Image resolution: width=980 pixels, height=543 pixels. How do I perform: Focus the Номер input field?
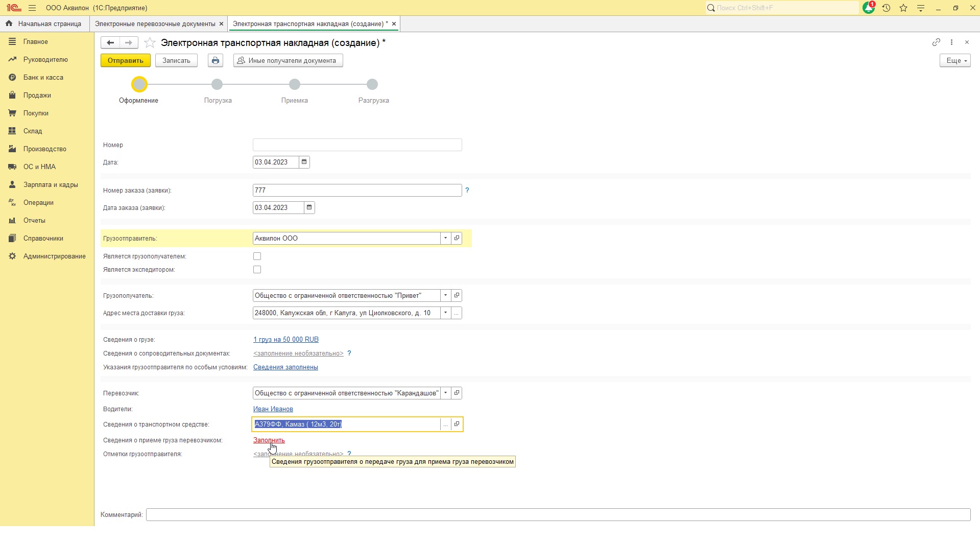coord(357,145)
